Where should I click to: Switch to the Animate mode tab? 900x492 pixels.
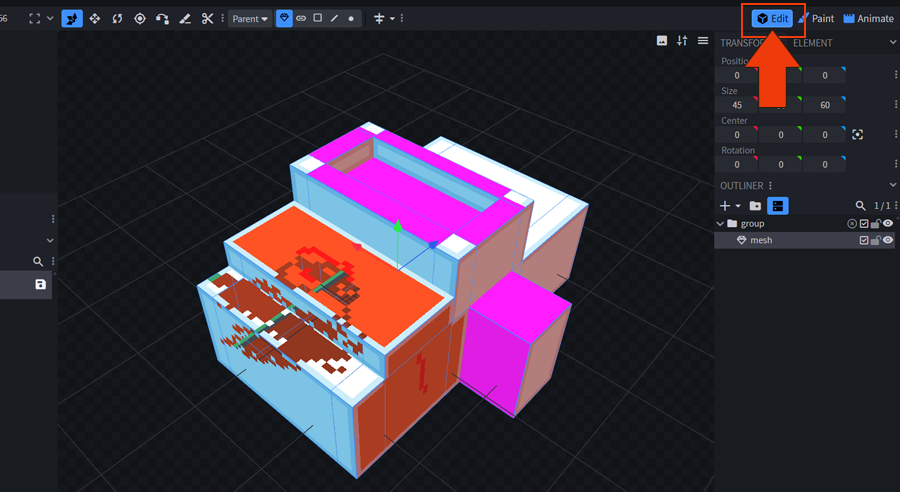[x=868, y=18]
